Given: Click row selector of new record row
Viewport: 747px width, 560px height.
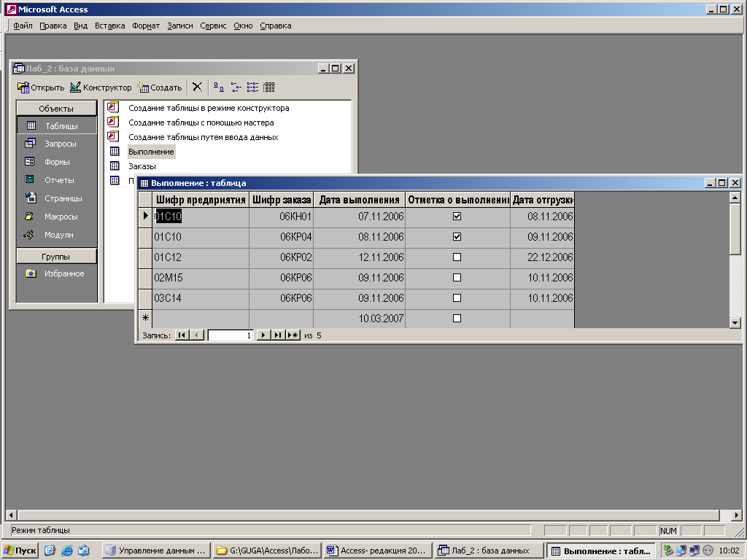Looking at the screenshot, I should pos(145,318).
